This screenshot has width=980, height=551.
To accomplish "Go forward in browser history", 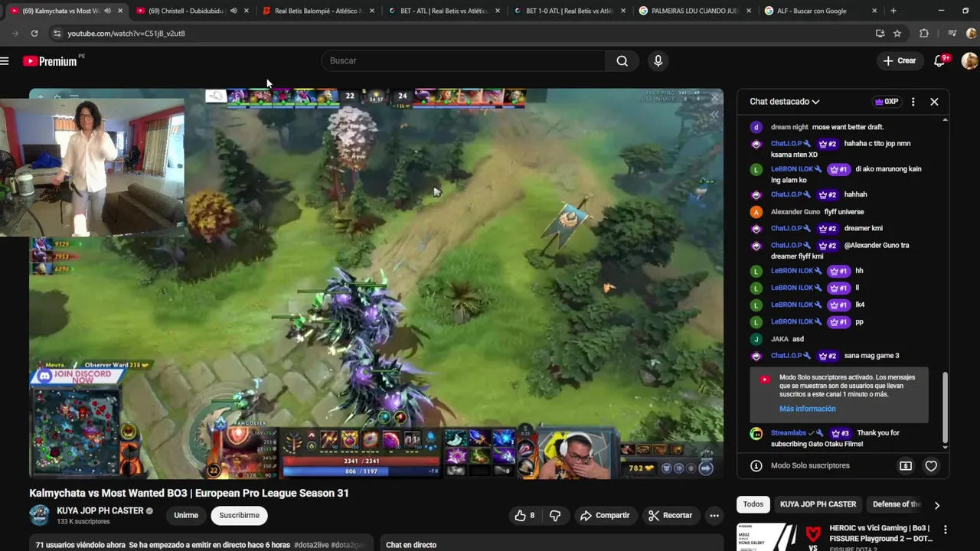I will [x=15, y=33].
